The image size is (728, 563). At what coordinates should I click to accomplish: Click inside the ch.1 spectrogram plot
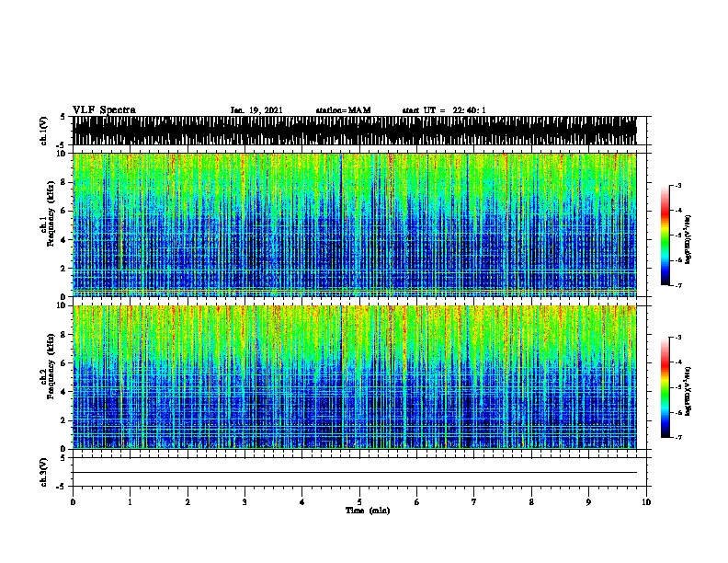pyautogui.click(x=354, y=224)
